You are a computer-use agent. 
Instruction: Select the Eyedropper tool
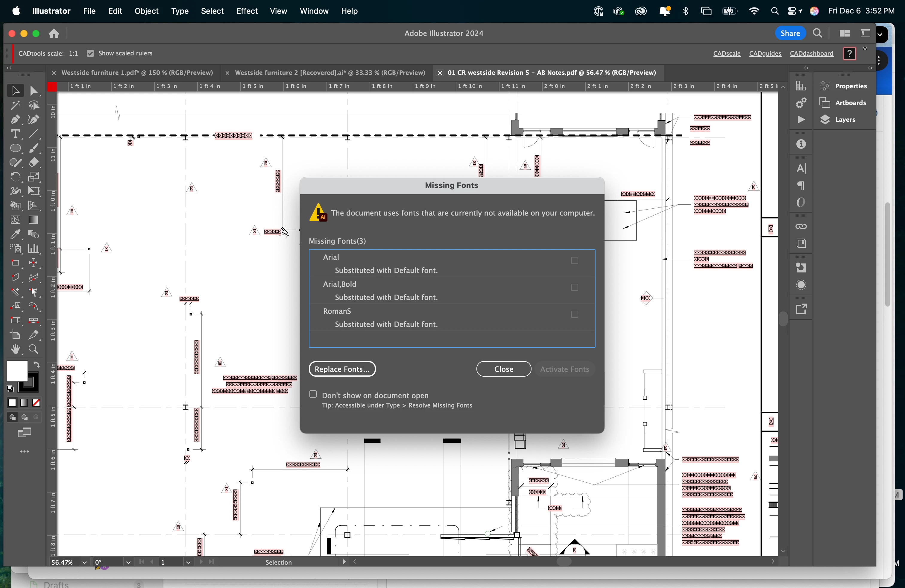(15, 234)
